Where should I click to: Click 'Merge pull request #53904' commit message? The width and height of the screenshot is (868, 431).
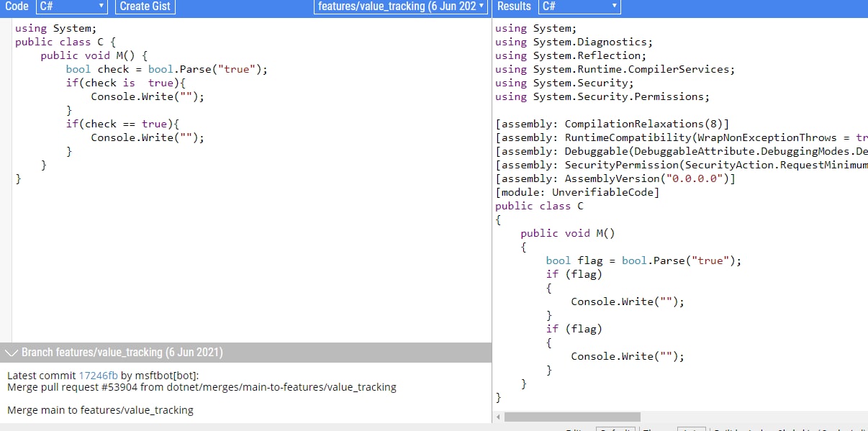[202, 387]
